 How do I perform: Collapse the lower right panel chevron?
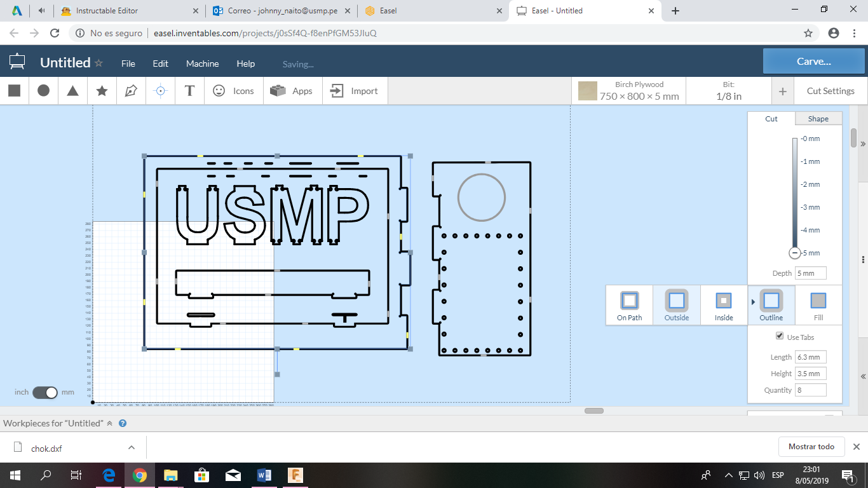(863, 376)
